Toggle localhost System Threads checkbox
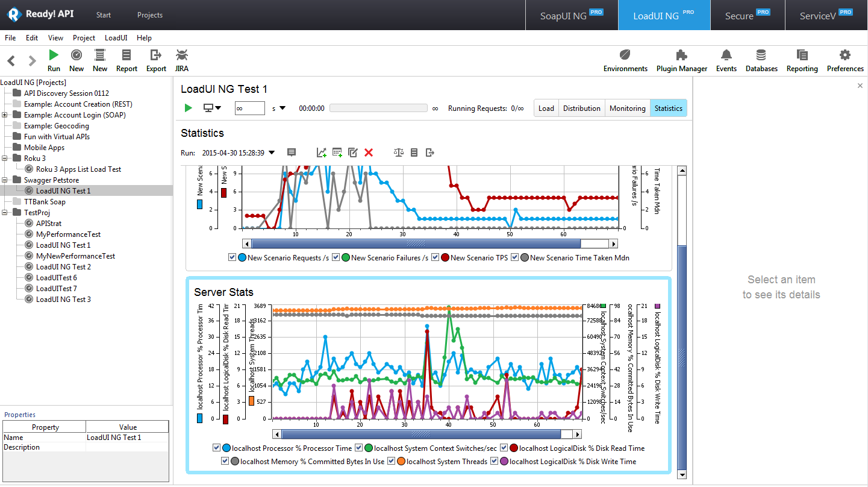 (x=391, y=461)
